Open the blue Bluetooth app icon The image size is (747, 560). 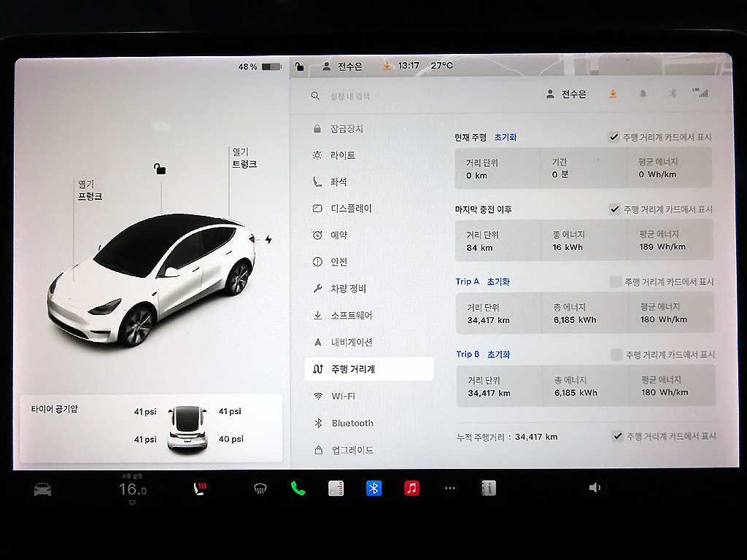pyautogui.click(x=374, y=488)
